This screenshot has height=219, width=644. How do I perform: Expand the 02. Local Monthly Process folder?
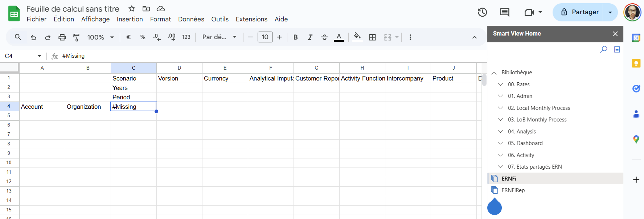click(500, 108)
